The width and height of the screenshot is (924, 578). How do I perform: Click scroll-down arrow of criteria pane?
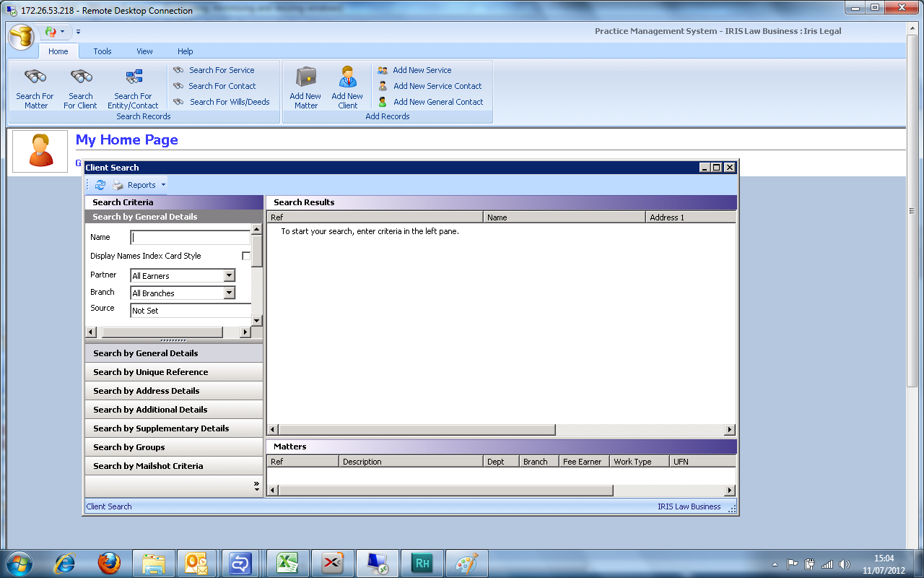pyautogui.click(x=256, y=320)
